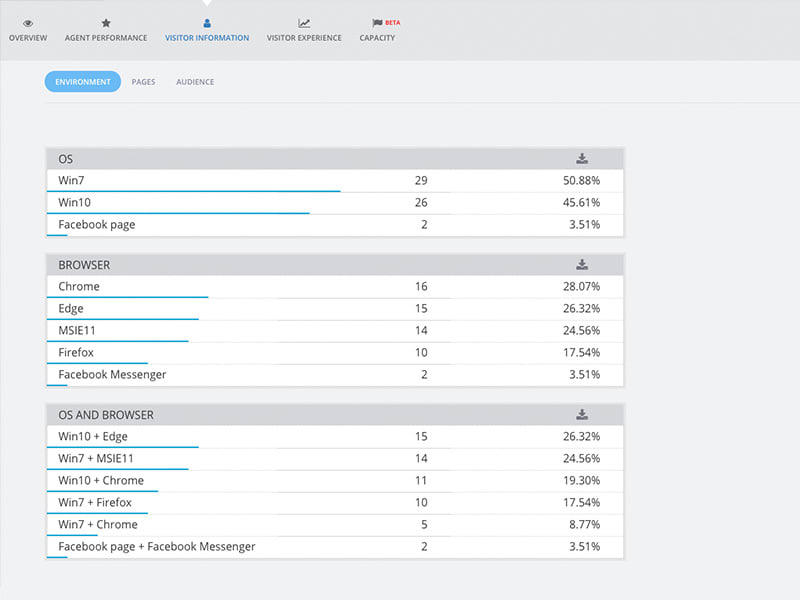Click the count 5 for Win7 + Chrome
Screen dimensions: 800x600
424,524
